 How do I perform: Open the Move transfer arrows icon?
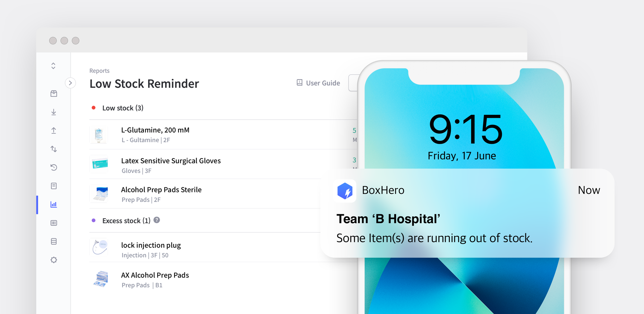[x=54, y=149]
